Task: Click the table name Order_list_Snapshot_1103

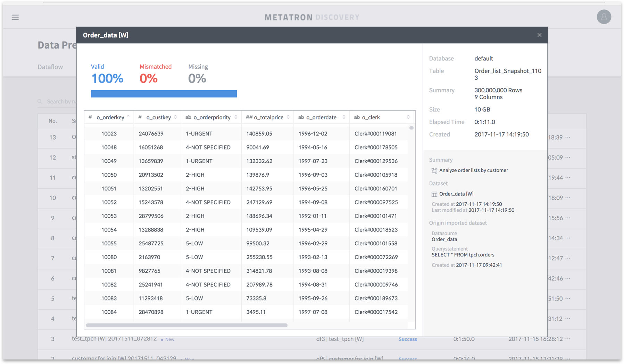Action: pyautogui.click(x=508, y=74)
